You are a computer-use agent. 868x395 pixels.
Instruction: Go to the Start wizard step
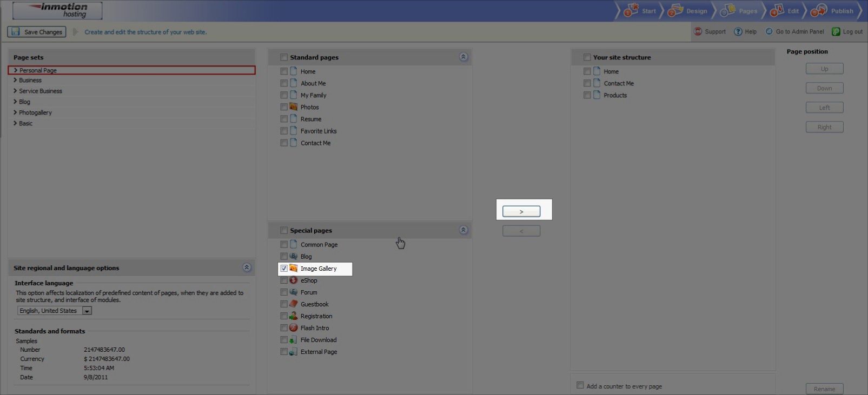tap(640, 11)
